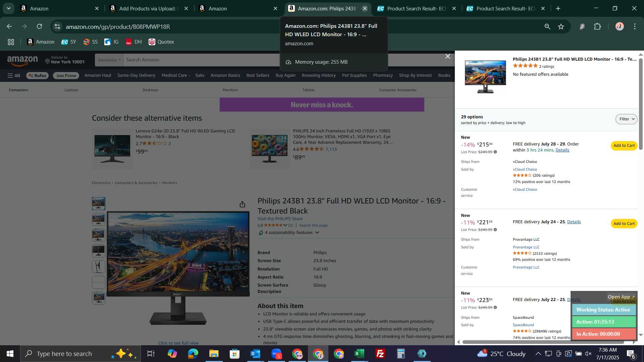
Task: Open the extensions puzzle icon
Action: pyautogui.click(x=598, y=26)
